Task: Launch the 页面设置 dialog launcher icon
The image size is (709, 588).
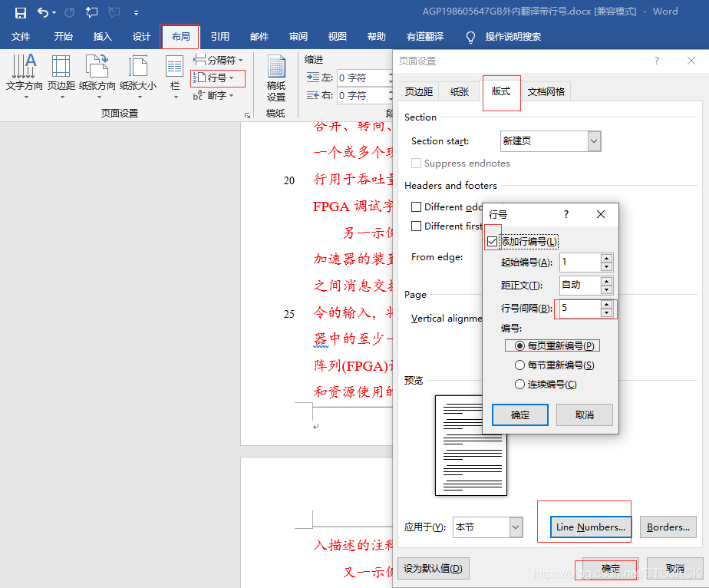Action: click(x=247, y=115)
